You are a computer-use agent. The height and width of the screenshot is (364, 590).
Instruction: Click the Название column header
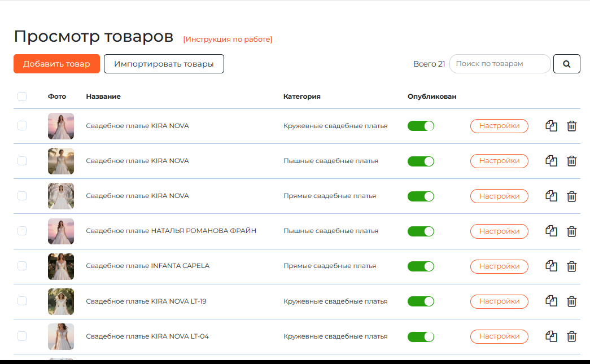point(103,97)
